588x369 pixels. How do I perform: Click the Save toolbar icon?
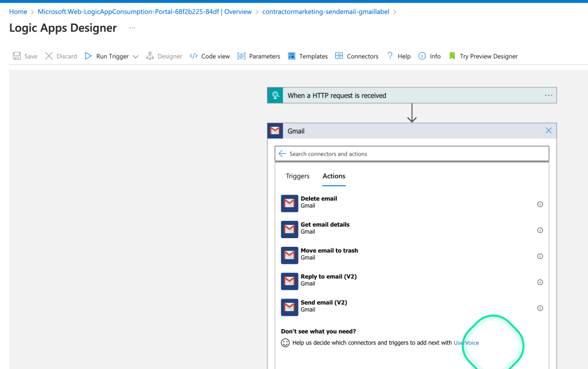(17, 56)
